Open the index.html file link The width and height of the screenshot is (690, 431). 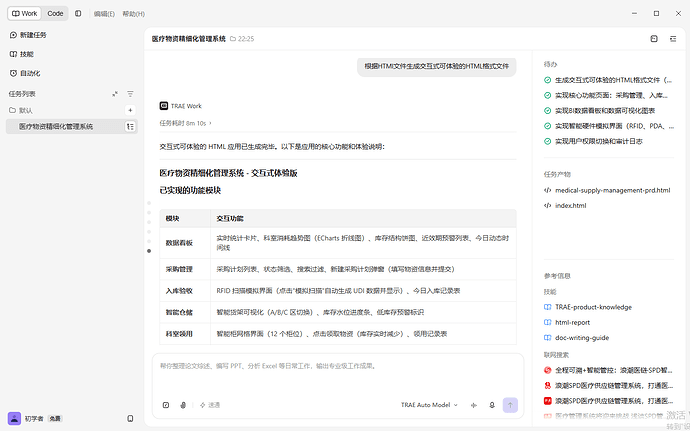(x=571, y=205)
